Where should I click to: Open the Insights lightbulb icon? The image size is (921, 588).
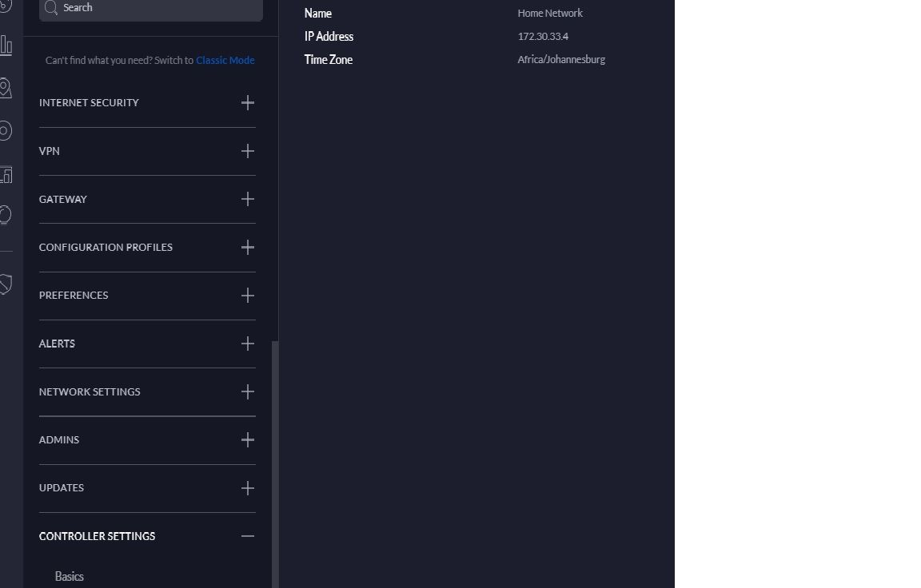click(x=6, y=215)
